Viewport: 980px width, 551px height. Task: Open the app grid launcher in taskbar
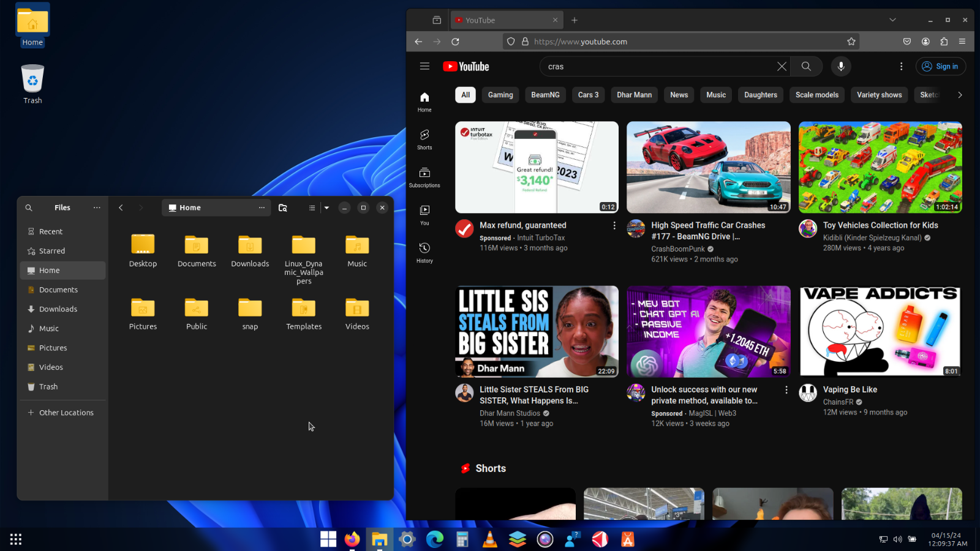pyautogui.click(x=16, y=539)
